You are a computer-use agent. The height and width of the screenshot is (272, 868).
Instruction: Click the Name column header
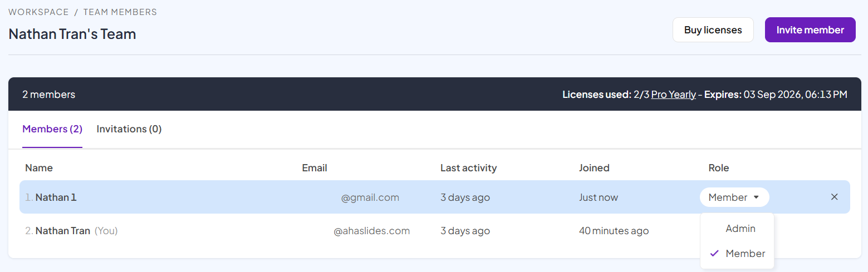point(39,168)
